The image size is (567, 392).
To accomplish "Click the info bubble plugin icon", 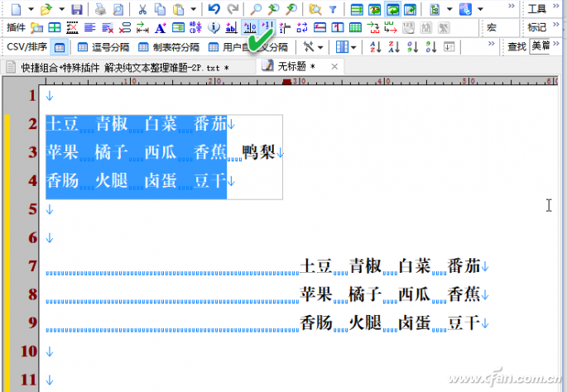I will (x=214, y=27).
